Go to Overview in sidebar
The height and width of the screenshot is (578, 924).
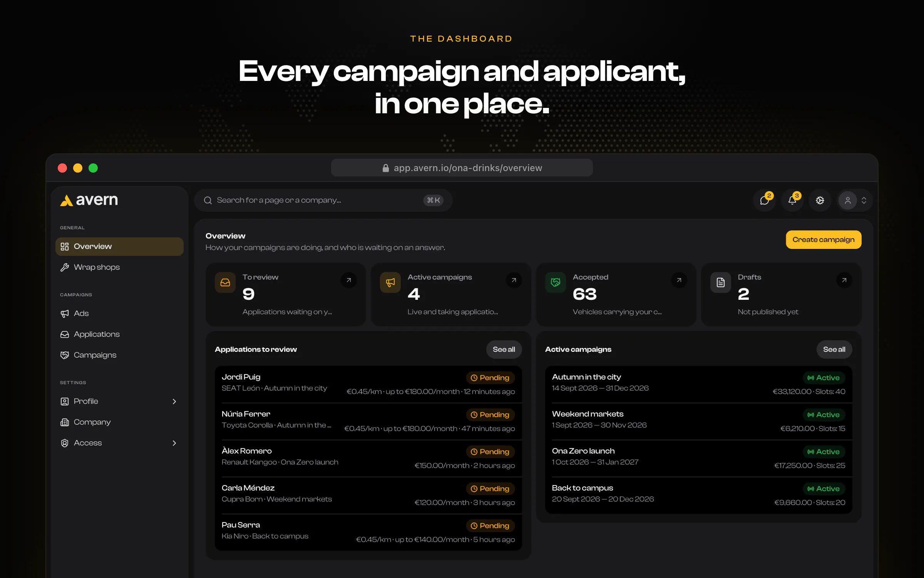click(119, 247)
